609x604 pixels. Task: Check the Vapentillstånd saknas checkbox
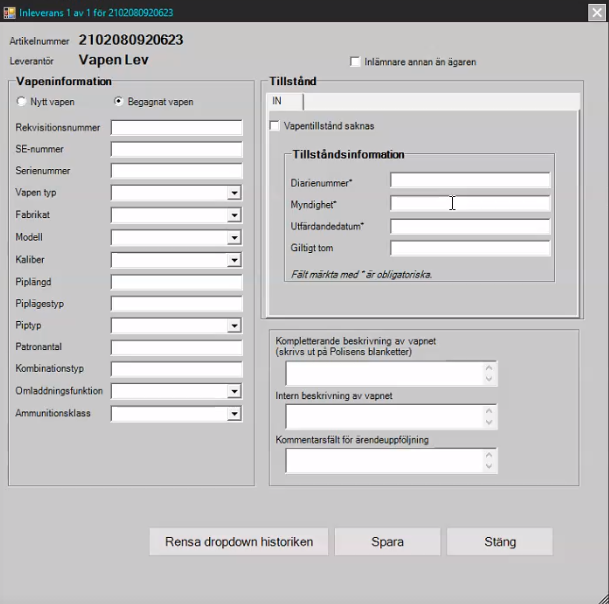(276, 126)
